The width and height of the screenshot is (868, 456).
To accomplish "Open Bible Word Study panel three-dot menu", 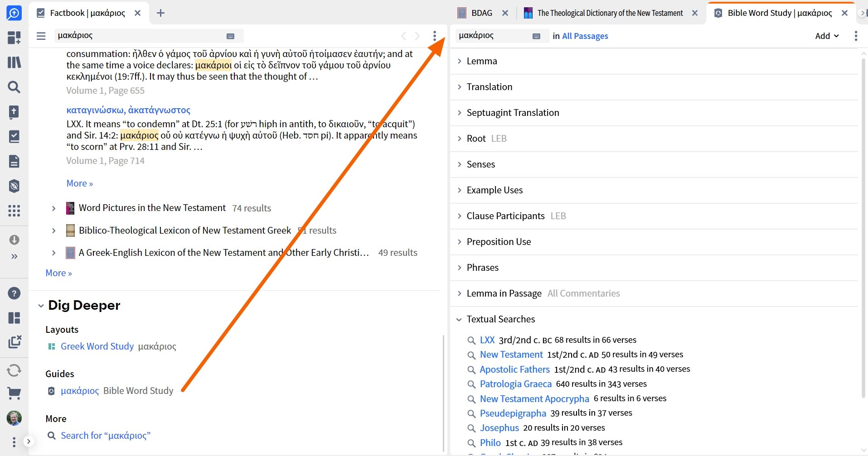I will click(856, 36).
